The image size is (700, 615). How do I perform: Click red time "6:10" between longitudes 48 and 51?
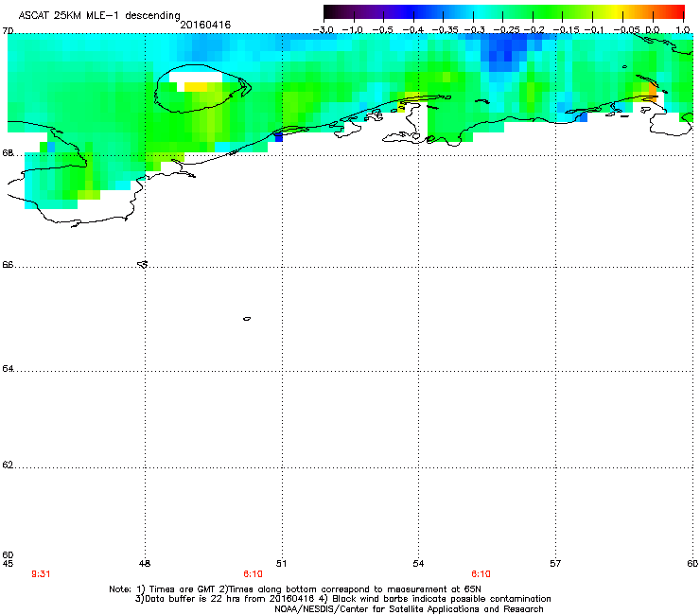point(253,574)
